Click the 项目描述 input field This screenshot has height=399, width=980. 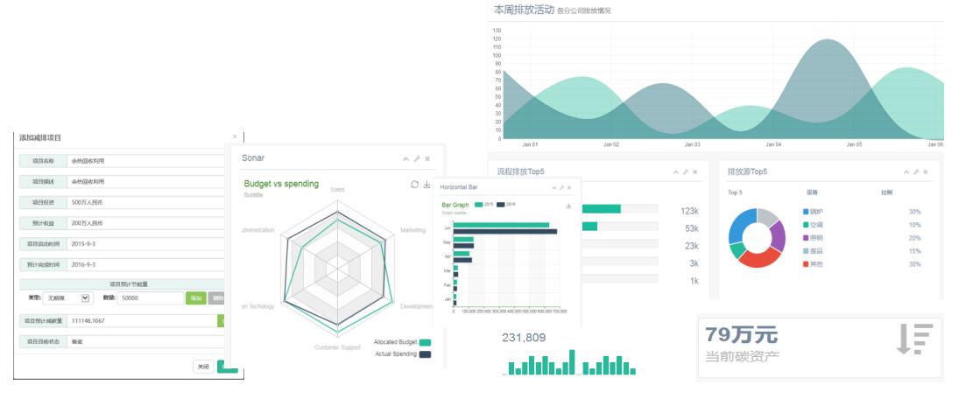point(145,182)
